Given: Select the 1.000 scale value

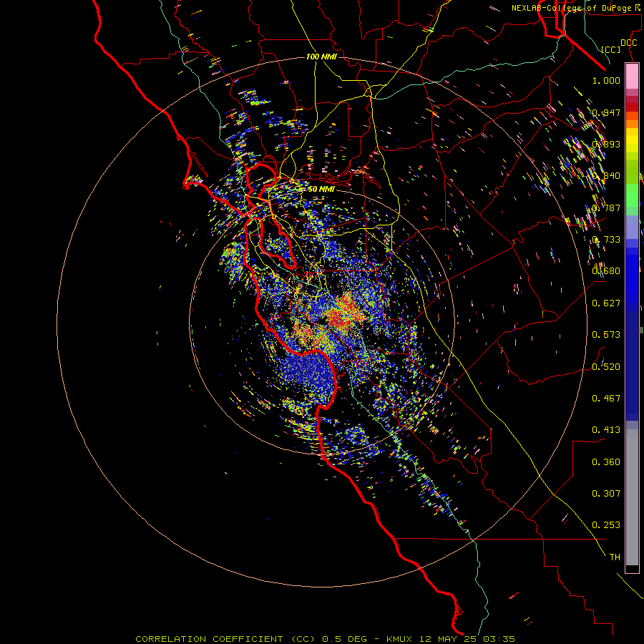Looking at the screenshot, I should [x=606, y=80].
